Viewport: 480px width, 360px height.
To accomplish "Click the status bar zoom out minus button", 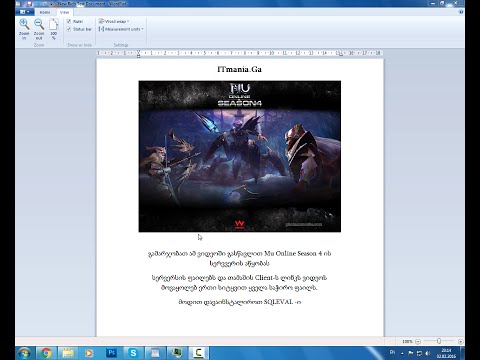I will 418,341.
